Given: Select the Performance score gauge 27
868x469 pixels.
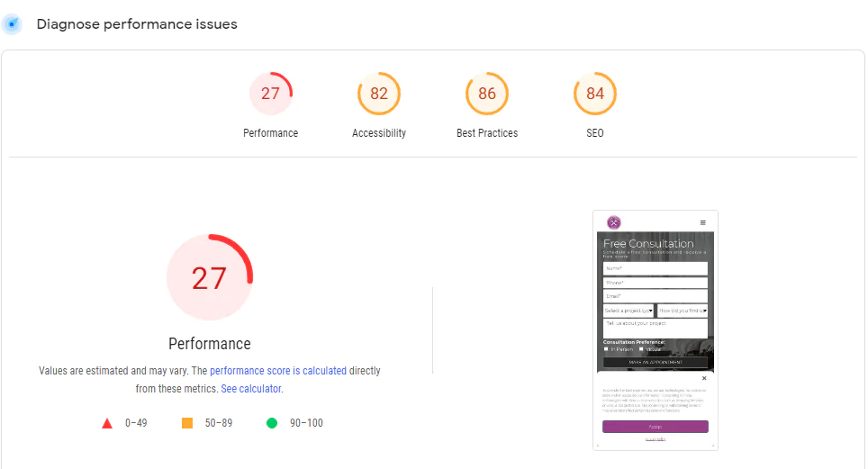Looking at the screenshot, I should 271,94.
